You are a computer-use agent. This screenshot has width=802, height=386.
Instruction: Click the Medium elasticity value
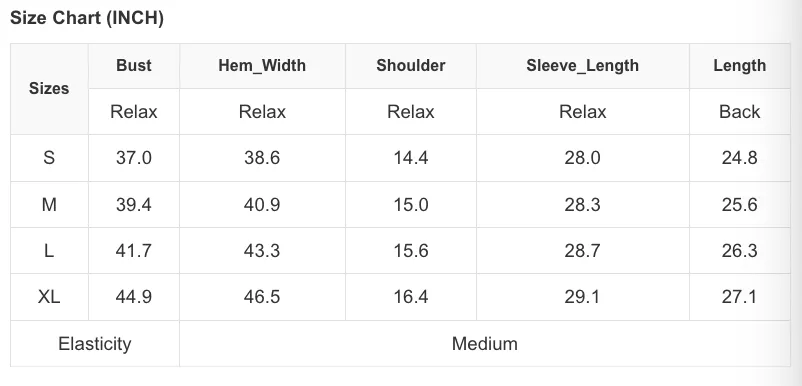485,344
